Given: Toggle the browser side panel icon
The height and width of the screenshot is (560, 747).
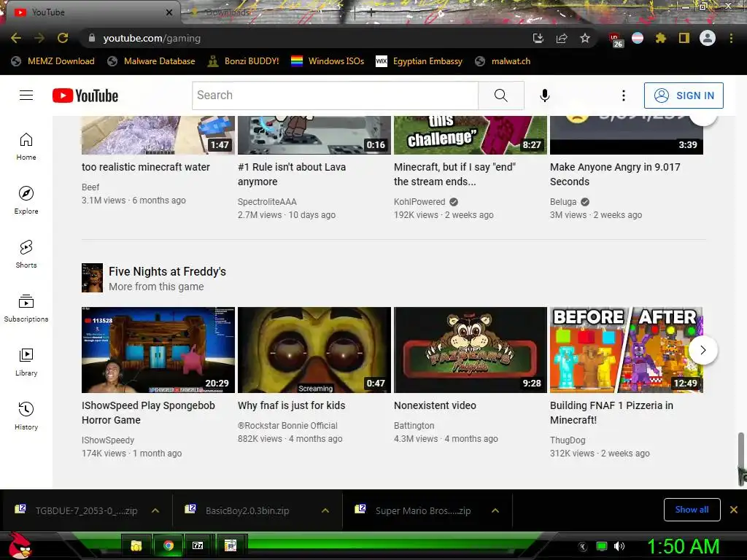Looking at the screenshot, I should pos(684,38).
